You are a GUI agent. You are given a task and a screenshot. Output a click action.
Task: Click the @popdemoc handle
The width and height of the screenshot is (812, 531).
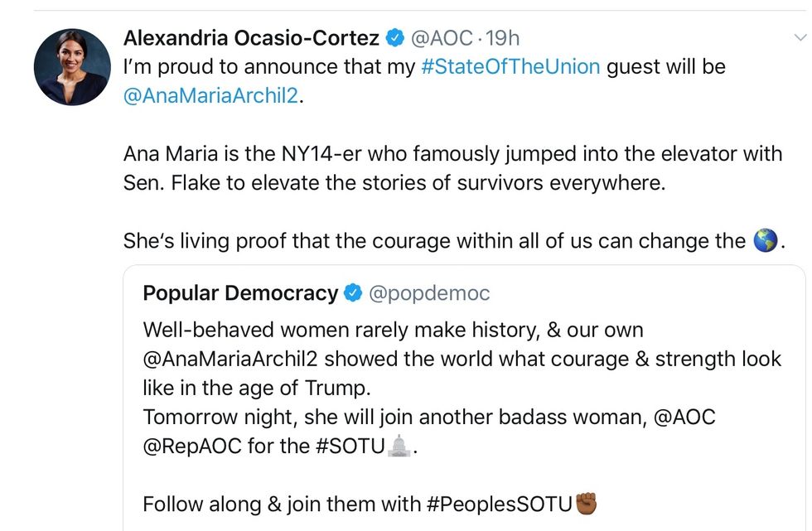(429, 292)
